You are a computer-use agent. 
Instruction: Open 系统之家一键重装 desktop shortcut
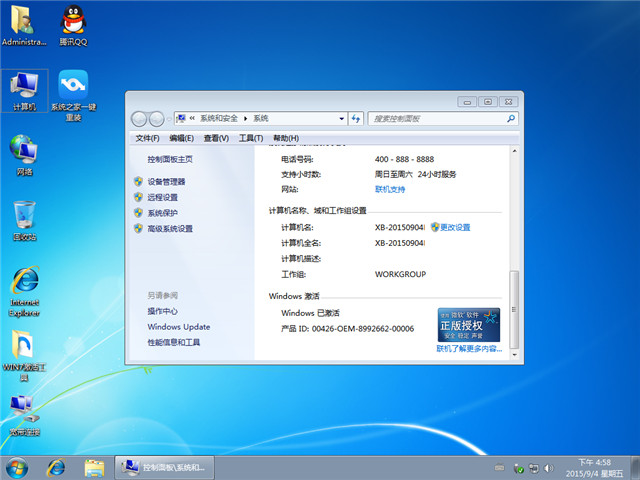pyautogui.click(x=73, y=96)
